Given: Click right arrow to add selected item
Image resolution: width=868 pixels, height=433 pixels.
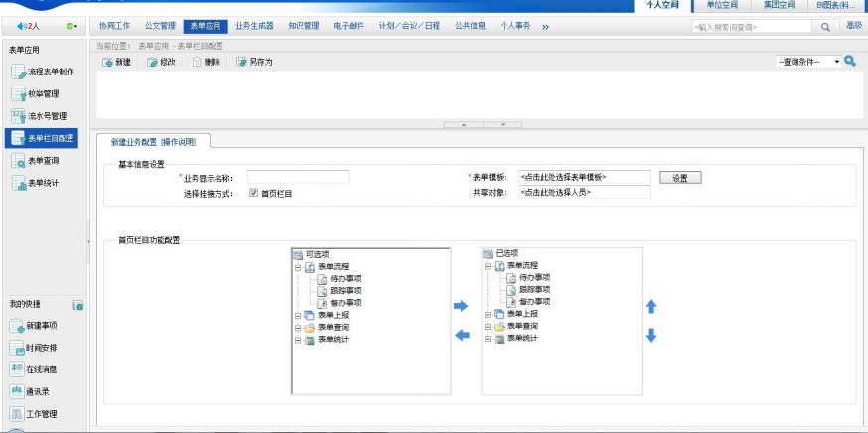Looking at the screenshot, I should 461,306.
